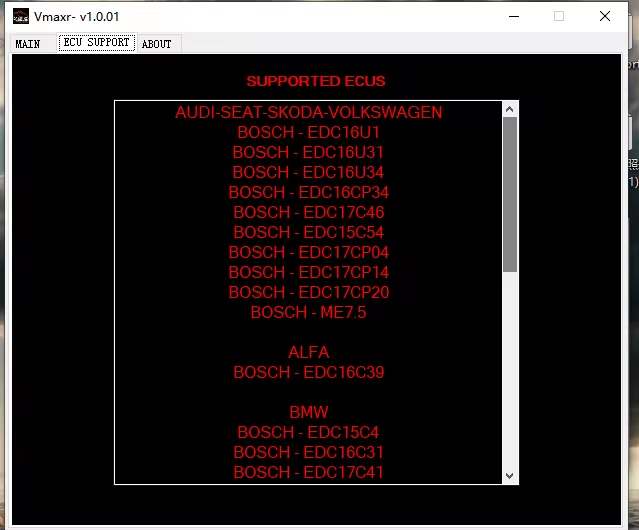Open the ABOUT tab
This screenshot has width=639, height=530.
[156, 44]
